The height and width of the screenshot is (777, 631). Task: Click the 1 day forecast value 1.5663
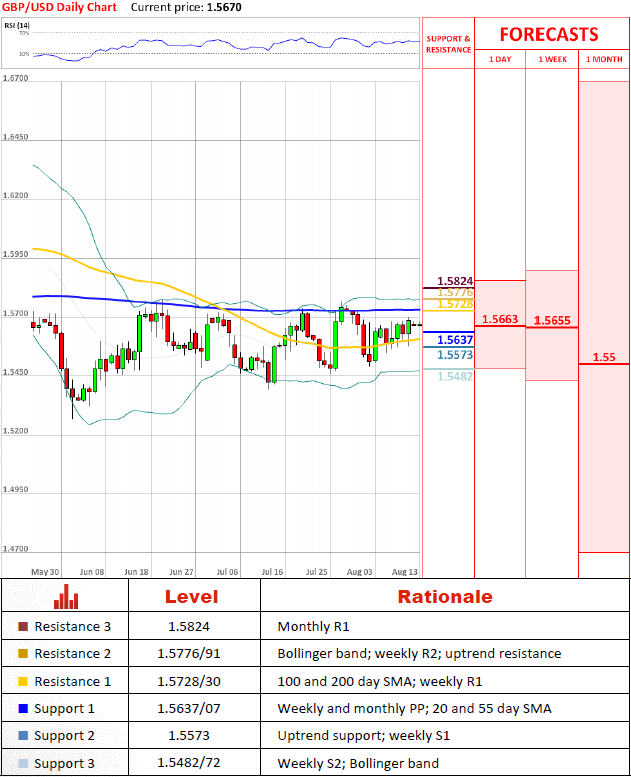pos(500,319)
